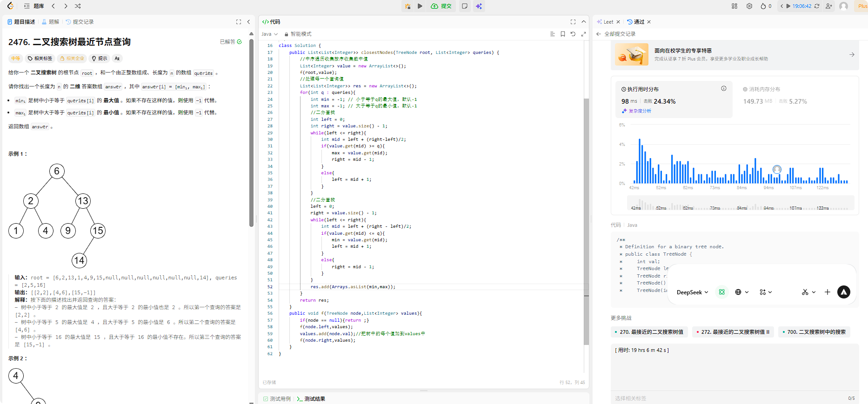Image resolution: width=868 pixels, height=404 pixels.
Task: Toggle the 智能模式 smart mode
Action: [x=298, y=34]
